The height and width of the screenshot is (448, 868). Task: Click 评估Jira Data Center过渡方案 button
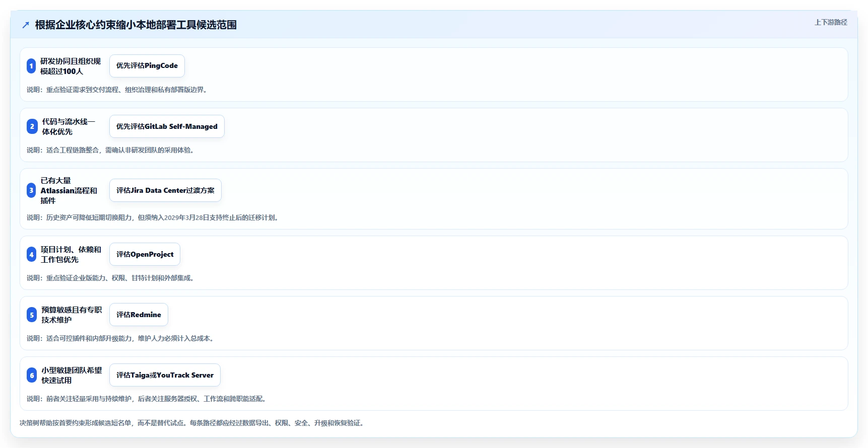click(x=165, y=190)
